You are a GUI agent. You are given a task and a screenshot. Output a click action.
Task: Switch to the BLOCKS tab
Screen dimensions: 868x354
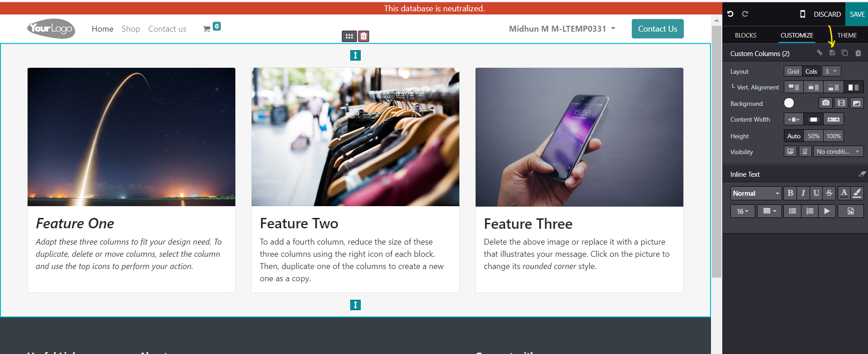tap(745, 35)
